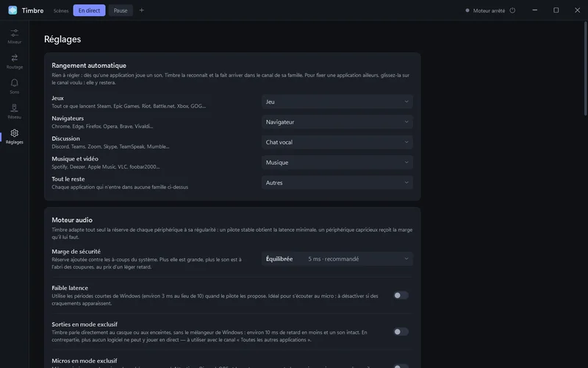Image resolution: width=588 pixels, height=368 pixels.
Task: Open the Discussion channel dropdown
Action: tap(337, 142)
